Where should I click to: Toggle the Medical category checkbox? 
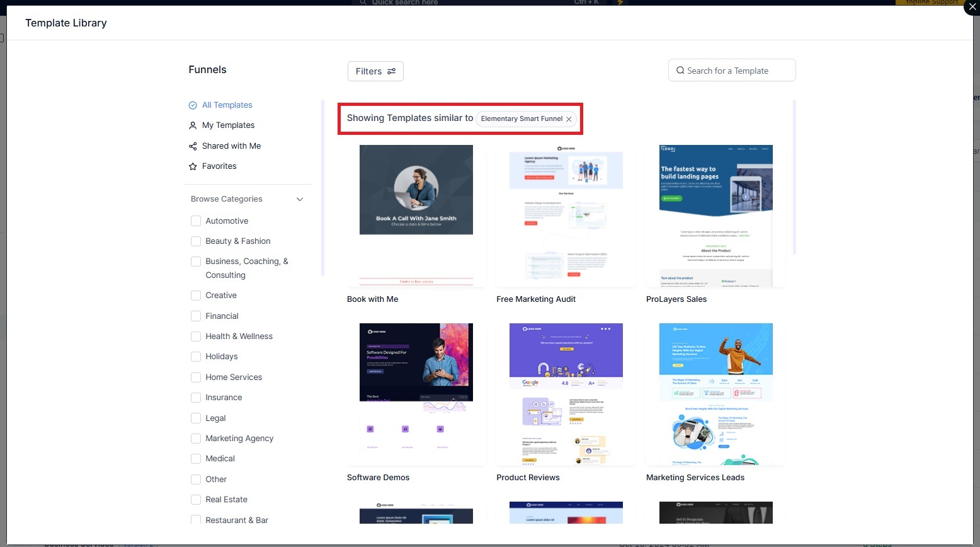coord(196,459)
